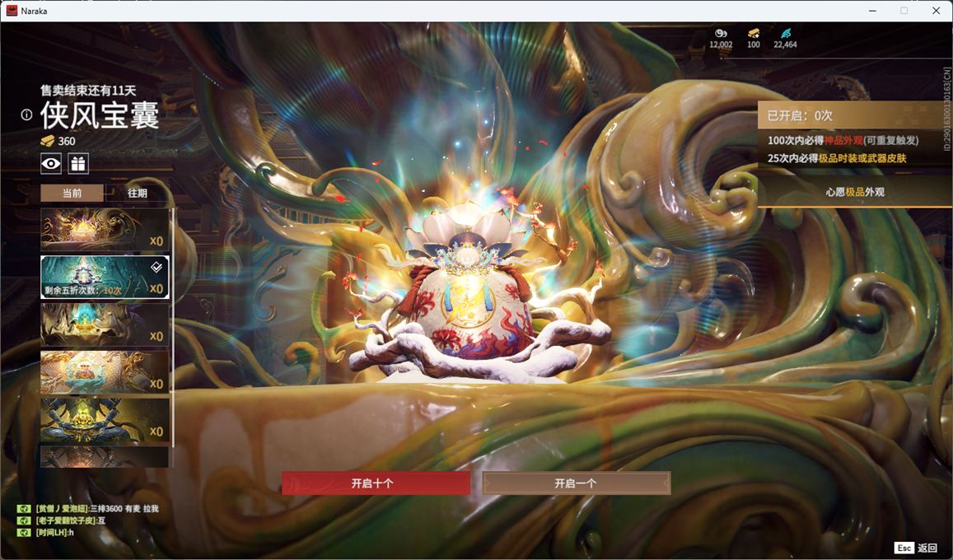
Task: Click the chat message from 老子爱翻饺子皮
Action: tap(71, 520)
